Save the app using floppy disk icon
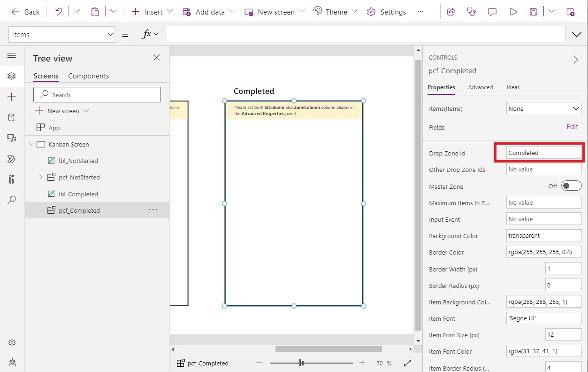Image resolution: width=588 pixels, height=372 pixels. (x=533, y=11)
